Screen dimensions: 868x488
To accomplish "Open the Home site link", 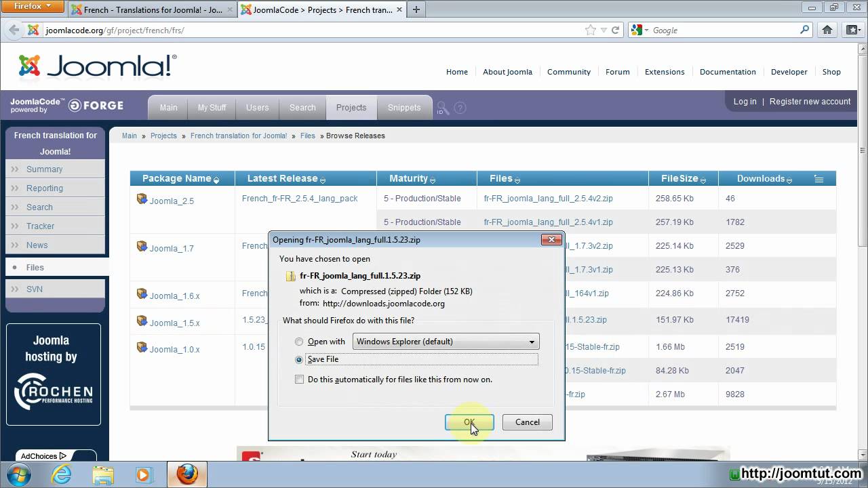I will tap(457, 72).
